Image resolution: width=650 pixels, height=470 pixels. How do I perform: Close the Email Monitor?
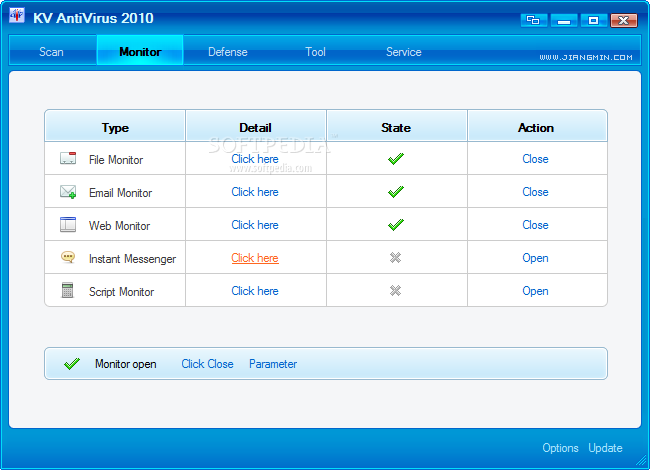pyautogui.click(x=535, y=192)
